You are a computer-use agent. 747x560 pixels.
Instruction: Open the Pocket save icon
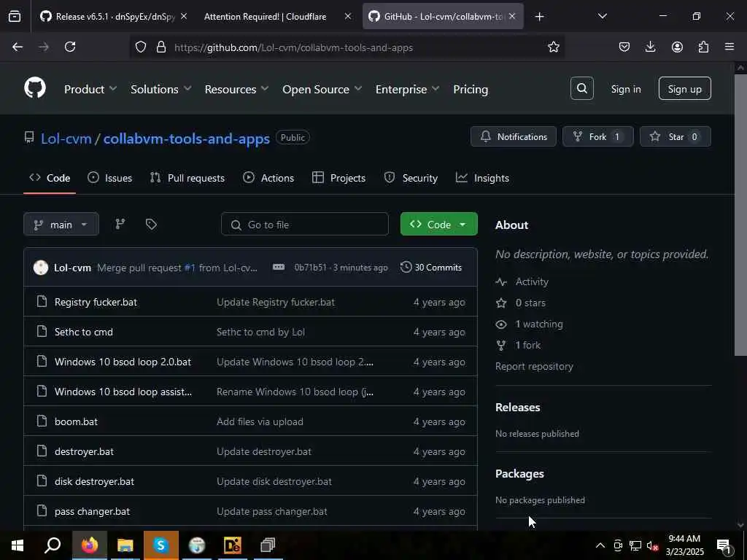(624, 47)
